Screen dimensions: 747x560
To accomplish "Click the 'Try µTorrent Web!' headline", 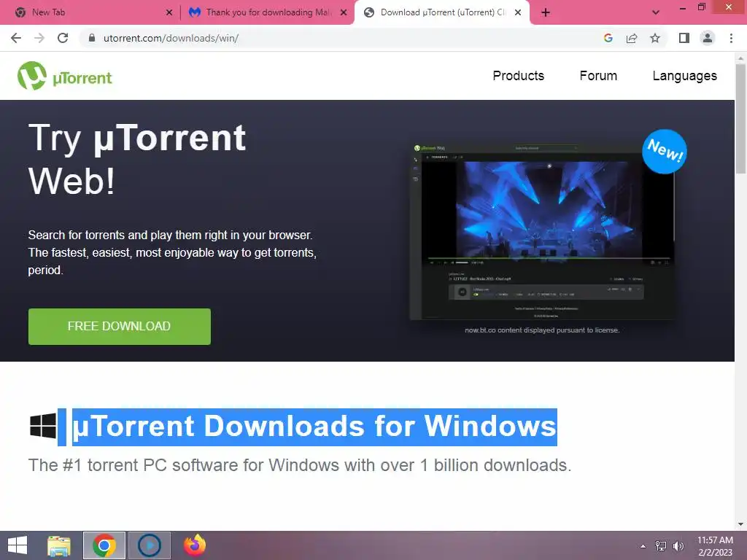I will pyautogui.click(x=137, y=159).
